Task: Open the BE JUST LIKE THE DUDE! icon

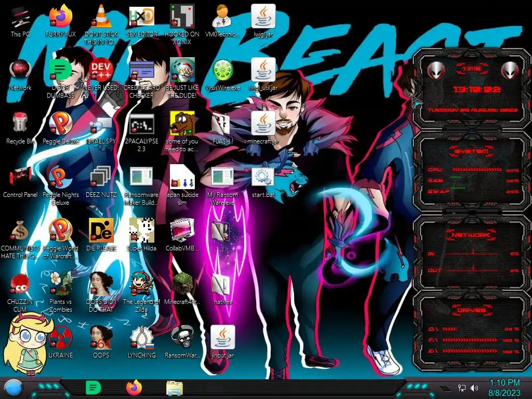Action: (x=182, y=78)
